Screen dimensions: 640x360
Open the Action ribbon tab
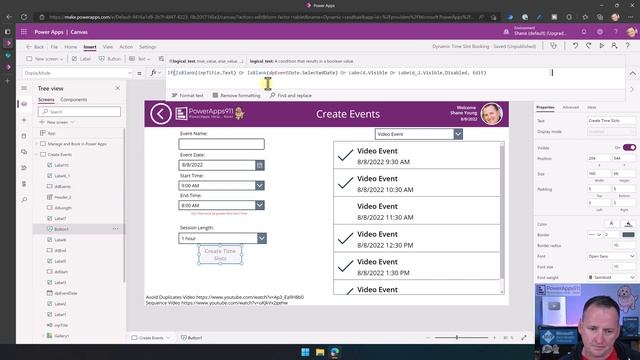click(126, 47)
